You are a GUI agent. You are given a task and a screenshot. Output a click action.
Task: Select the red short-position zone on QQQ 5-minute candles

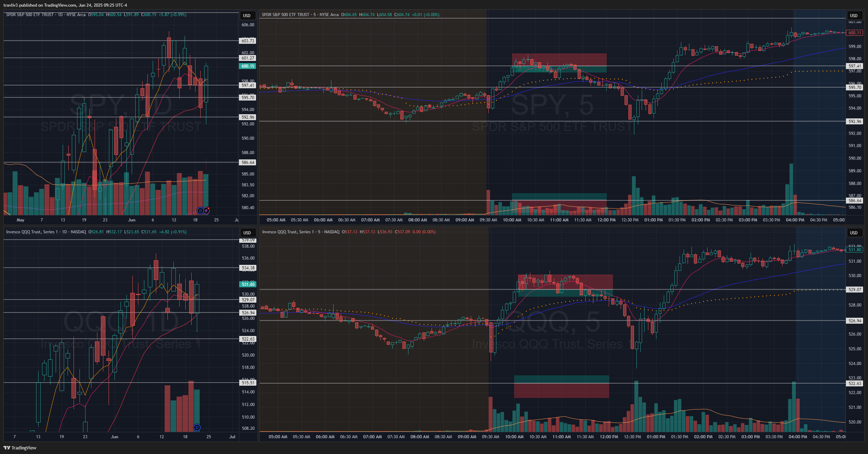click(x=565, y=282)
